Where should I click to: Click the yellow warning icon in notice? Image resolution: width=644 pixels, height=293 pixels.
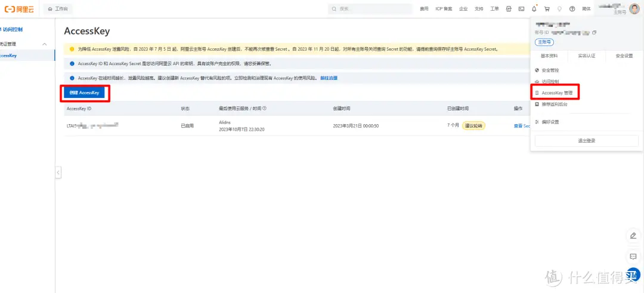pos(72,49)
